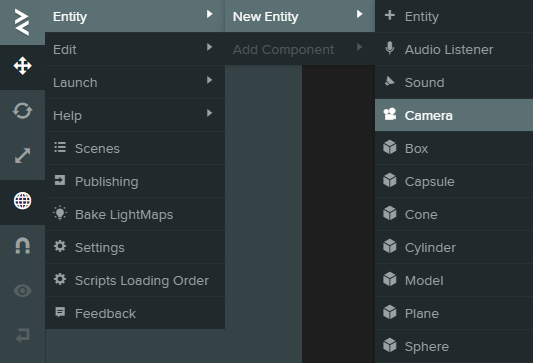Select the Rotate gizmo tool
This screenshot has width=533, height=363.
(22, 111)
